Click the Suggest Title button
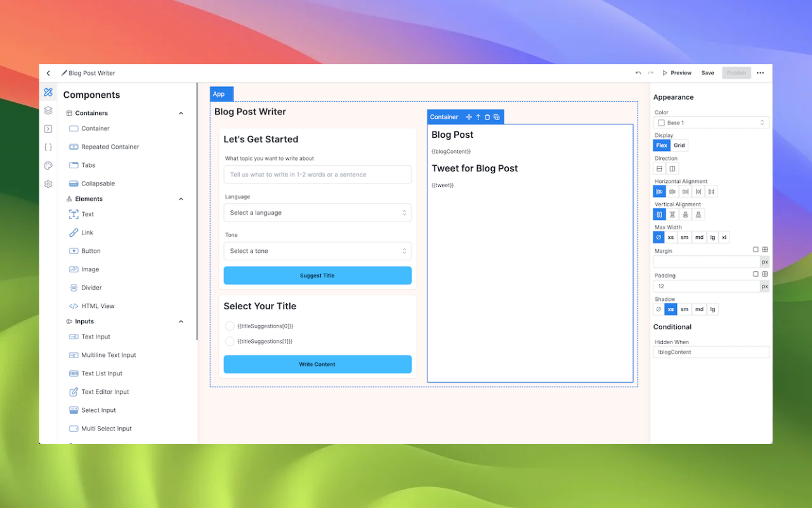The height and width of the screenshot is (508, 812). pos(317,276)
